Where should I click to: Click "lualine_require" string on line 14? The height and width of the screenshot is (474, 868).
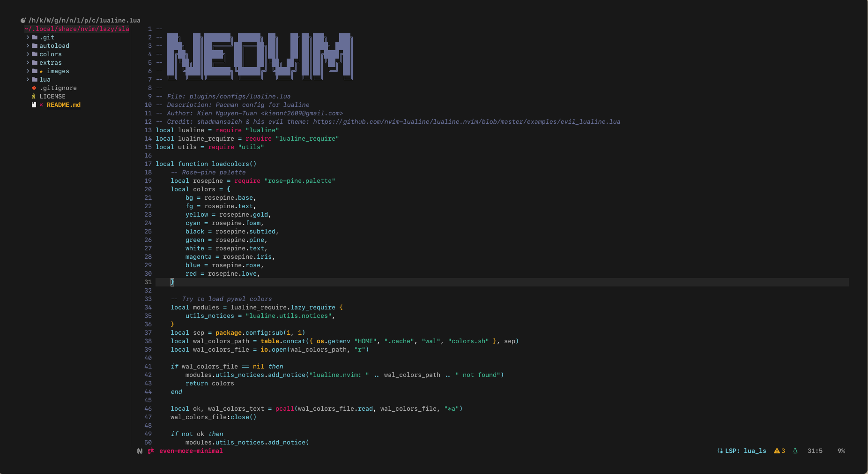[307, 139]
